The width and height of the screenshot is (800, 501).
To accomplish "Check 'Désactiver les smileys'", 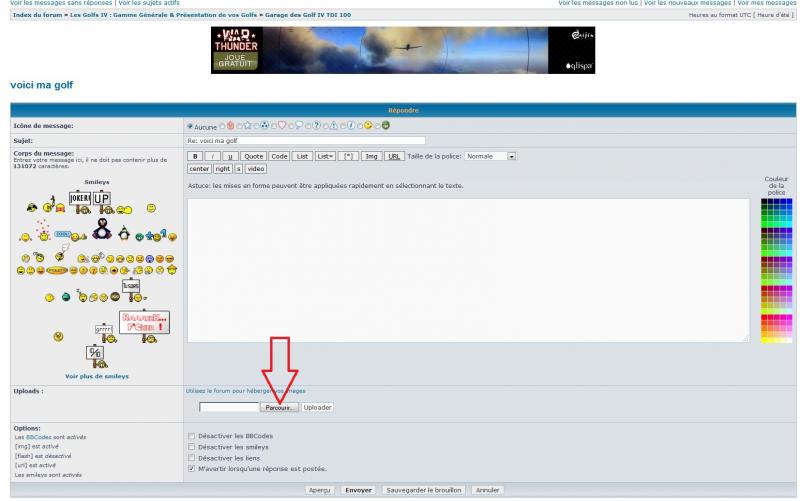I will coord(192,447).
